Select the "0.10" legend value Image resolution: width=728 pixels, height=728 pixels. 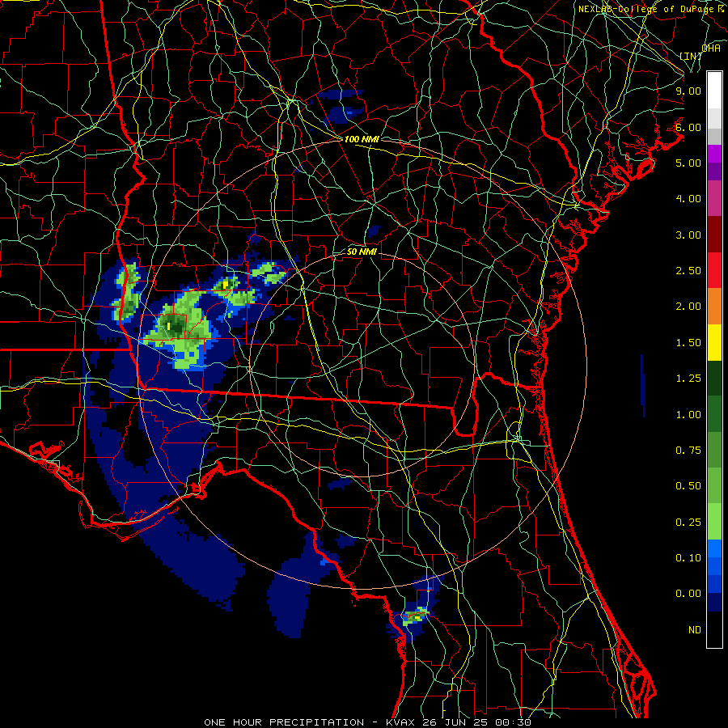[x=688, y=558]
